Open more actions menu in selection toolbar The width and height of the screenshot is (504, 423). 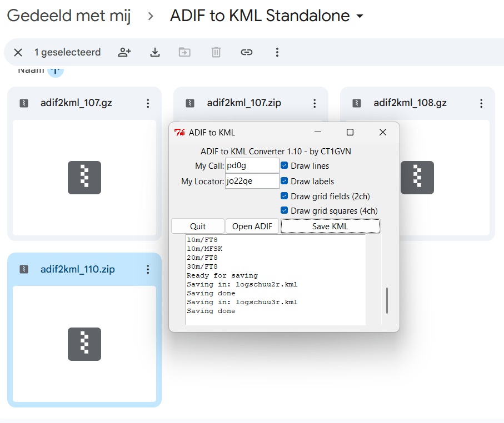pyautogui.click(x=277, y=52)
